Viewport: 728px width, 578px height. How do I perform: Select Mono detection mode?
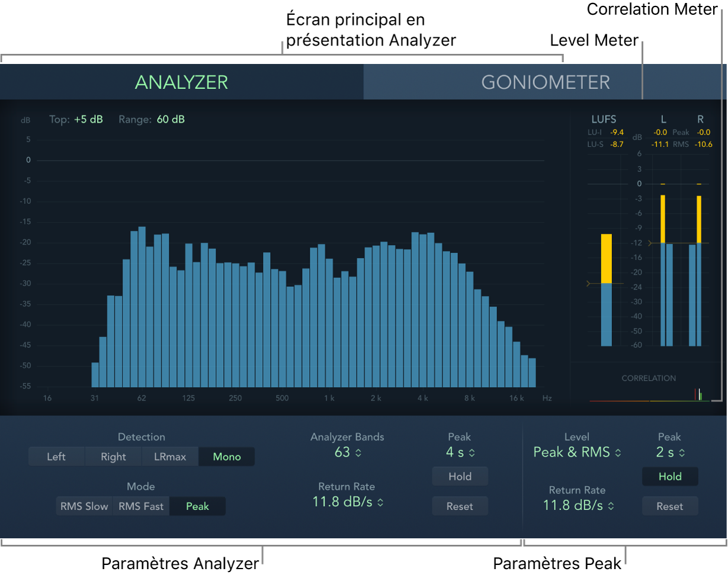pyautogui.click(x=226, y=456)
